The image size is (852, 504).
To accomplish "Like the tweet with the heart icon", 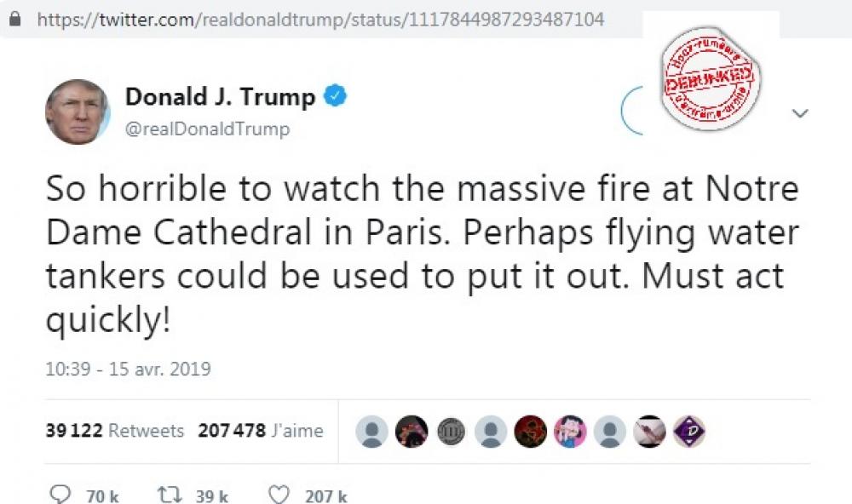I will 279,495.
